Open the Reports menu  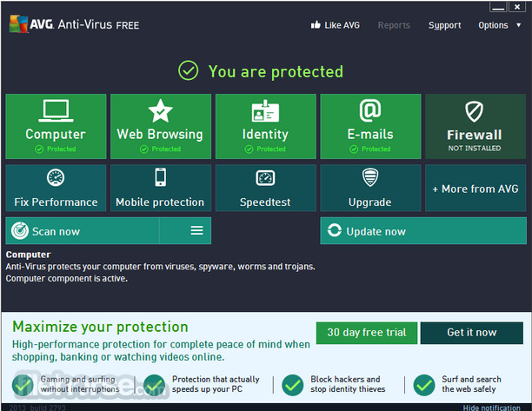394,25
